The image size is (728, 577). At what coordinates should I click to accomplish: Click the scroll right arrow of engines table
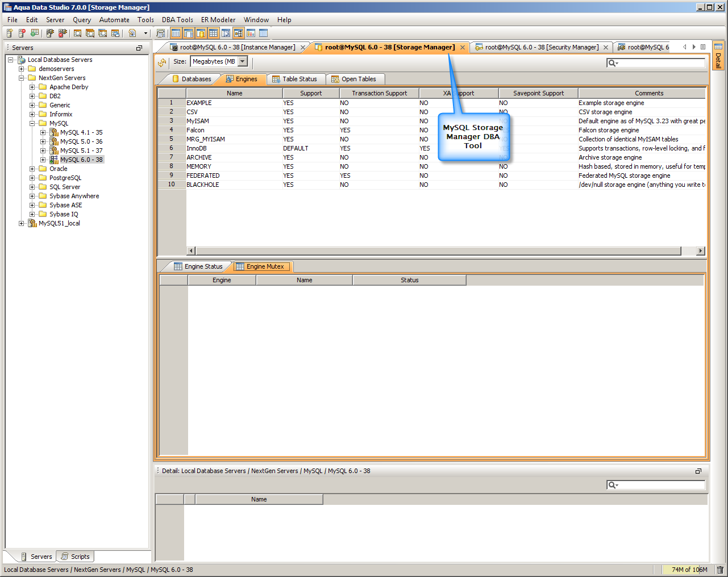click(x=701, y=251)
